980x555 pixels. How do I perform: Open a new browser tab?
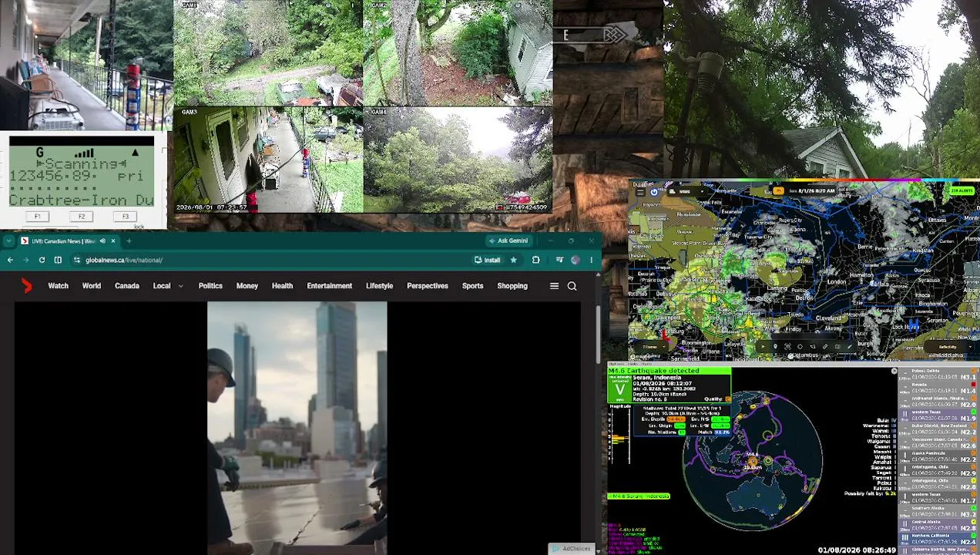pyautogui.click(x=129, y=241)
